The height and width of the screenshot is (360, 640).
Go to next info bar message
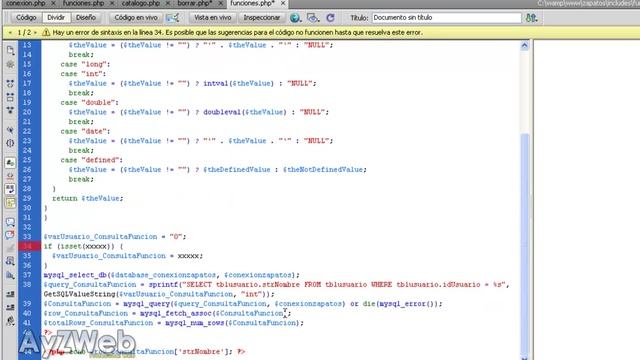click(x=36, y=32)
